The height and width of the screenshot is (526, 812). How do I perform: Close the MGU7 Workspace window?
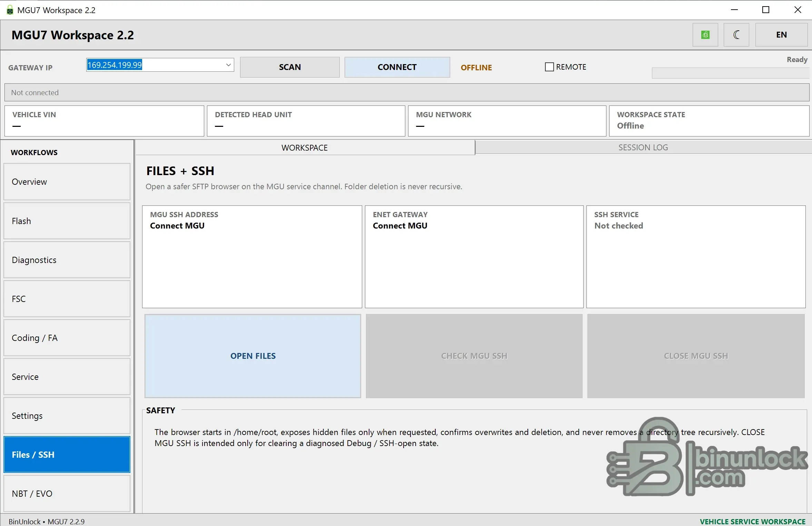(798, 10)
